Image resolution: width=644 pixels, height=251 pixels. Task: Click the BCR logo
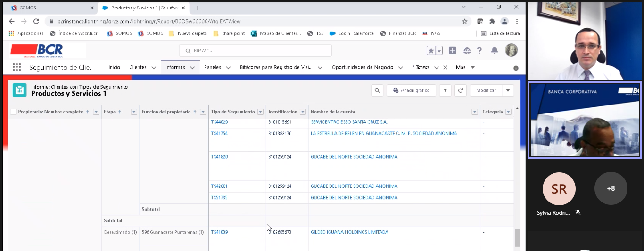coord(37,50)
